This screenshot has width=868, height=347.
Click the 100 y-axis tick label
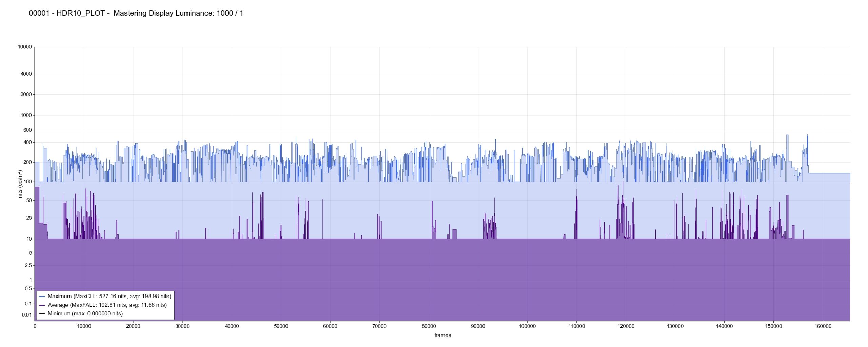point(27,182)
